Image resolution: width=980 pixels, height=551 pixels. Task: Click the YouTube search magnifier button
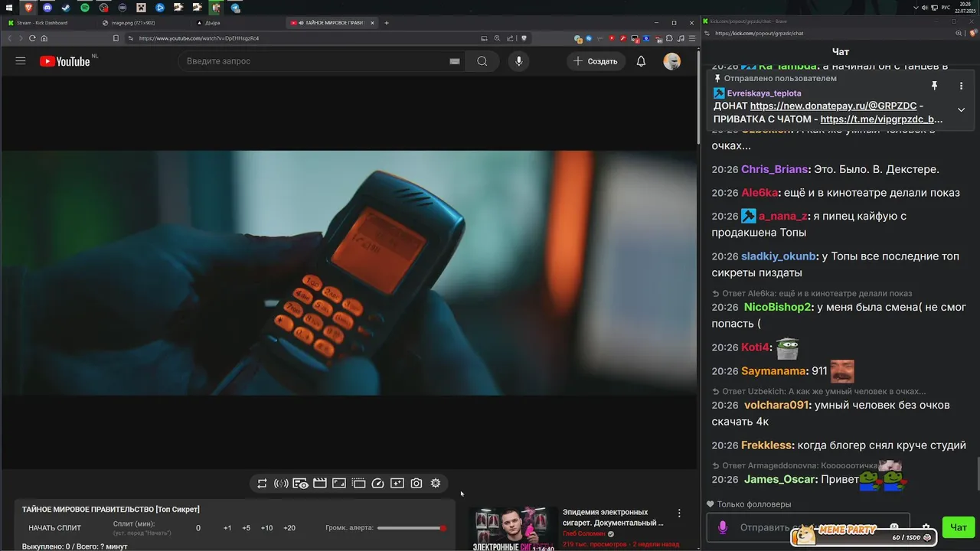482,61
